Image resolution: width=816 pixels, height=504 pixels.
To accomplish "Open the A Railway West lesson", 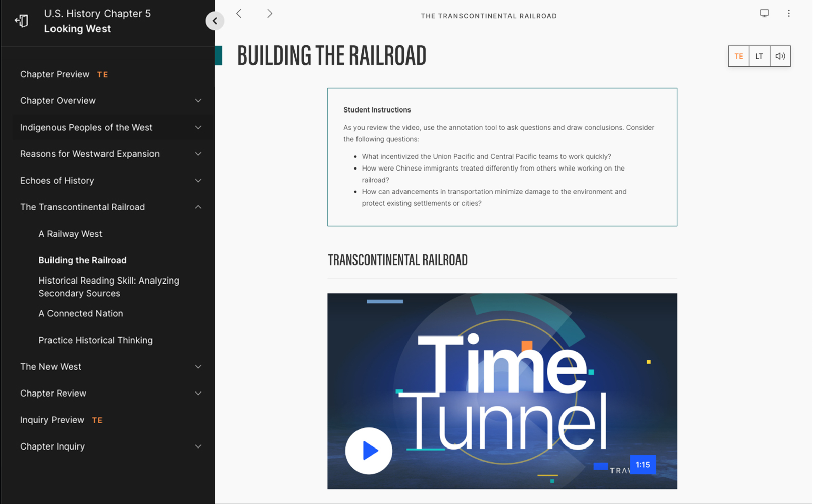I will pos(70,234).
